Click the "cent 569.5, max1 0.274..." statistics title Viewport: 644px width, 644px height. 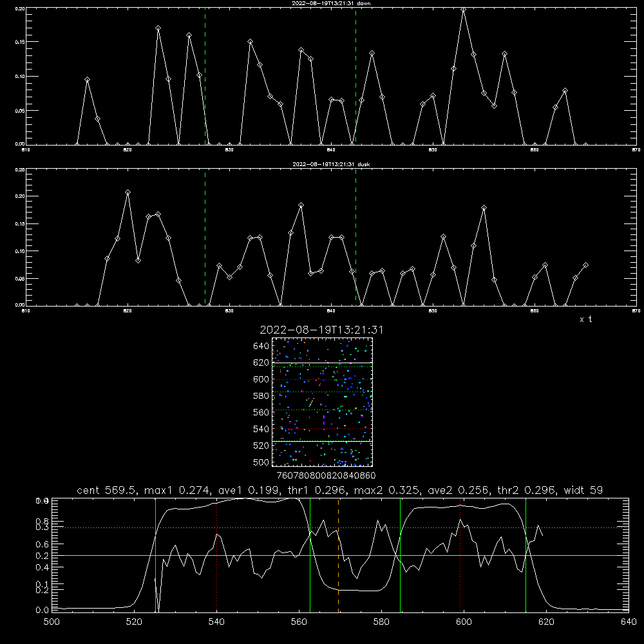click(339, 490)
